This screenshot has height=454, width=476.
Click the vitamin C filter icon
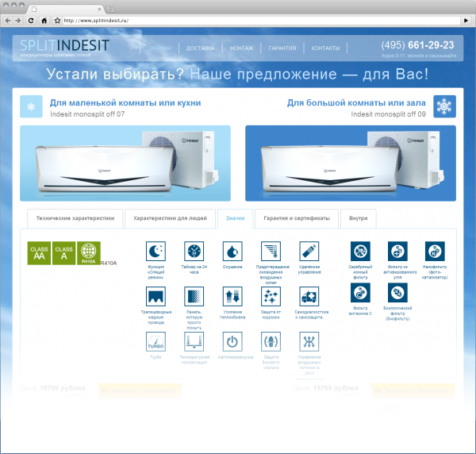click(x=360, y=293)
